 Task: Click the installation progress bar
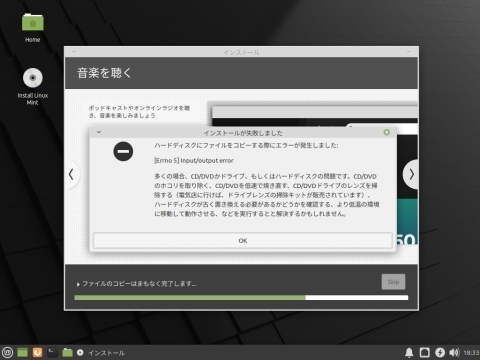[x=241, y=298]
